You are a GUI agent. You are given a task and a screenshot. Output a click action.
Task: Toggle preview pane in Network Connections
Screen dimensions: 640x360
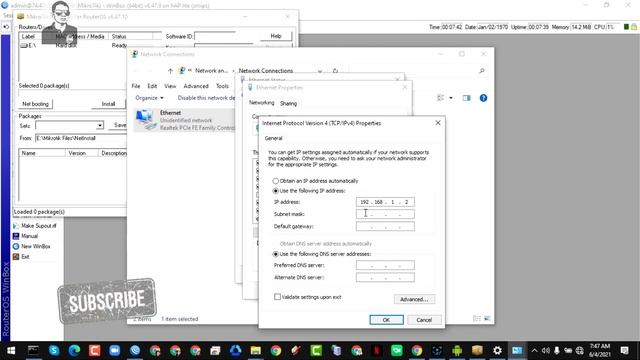click(x=467, y=98)
